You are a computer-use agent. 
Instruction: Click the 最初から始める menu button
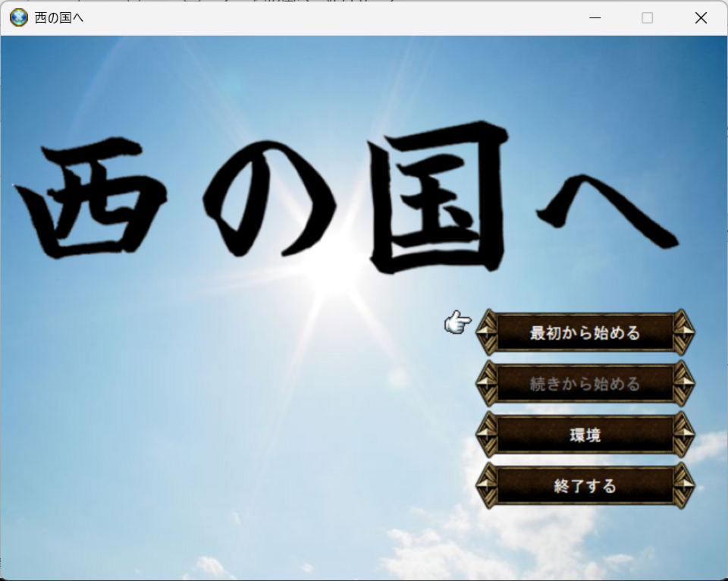point(585,333)
